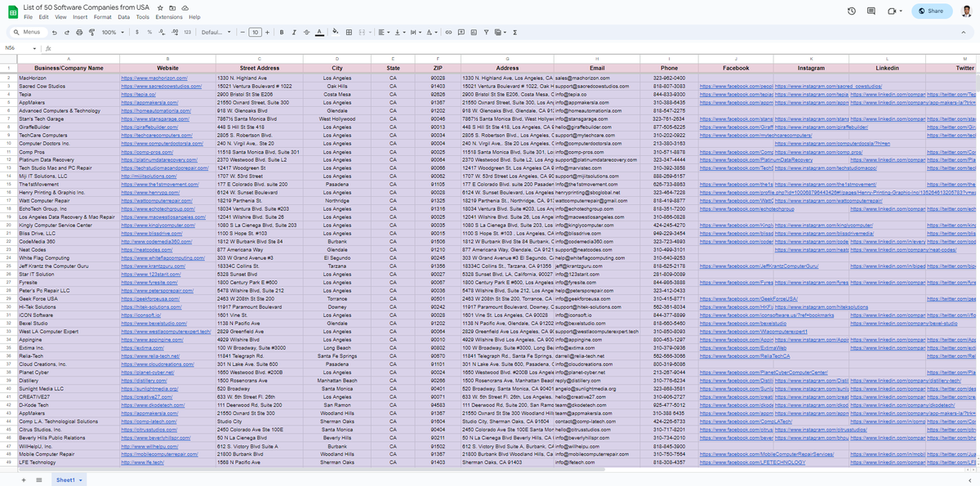The image size is (980, 486).
Task: Open the text color picker
Action: (319, 32)
